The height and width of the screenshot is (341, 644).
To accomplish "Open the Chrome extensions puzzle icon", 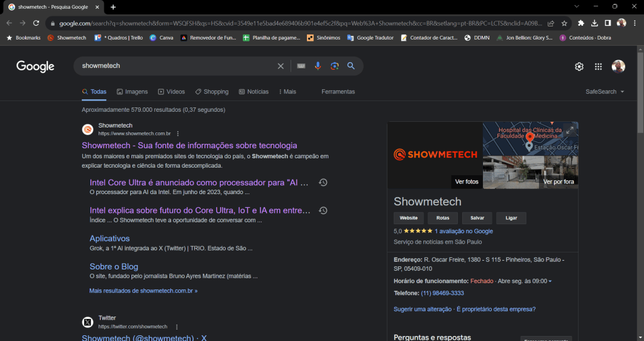I will click(580, 23).
